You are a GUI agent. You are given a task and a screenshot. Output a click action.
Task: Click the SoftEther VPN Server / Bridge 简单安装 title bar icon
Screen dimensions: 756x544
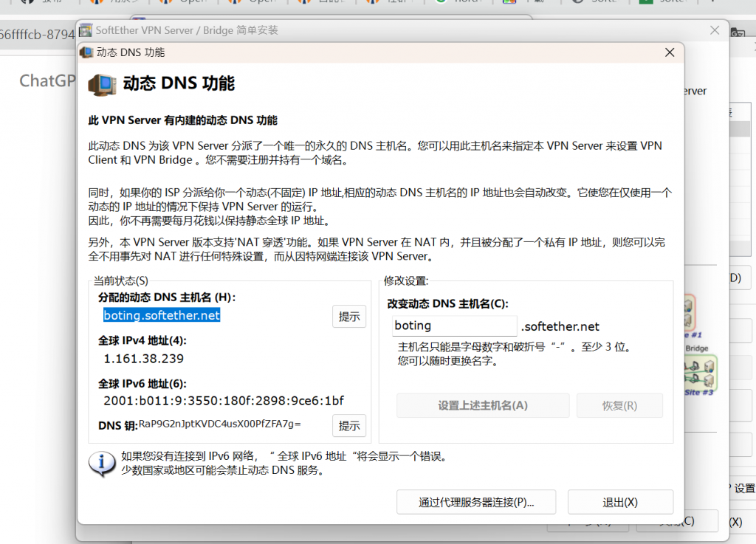(86, 30)
